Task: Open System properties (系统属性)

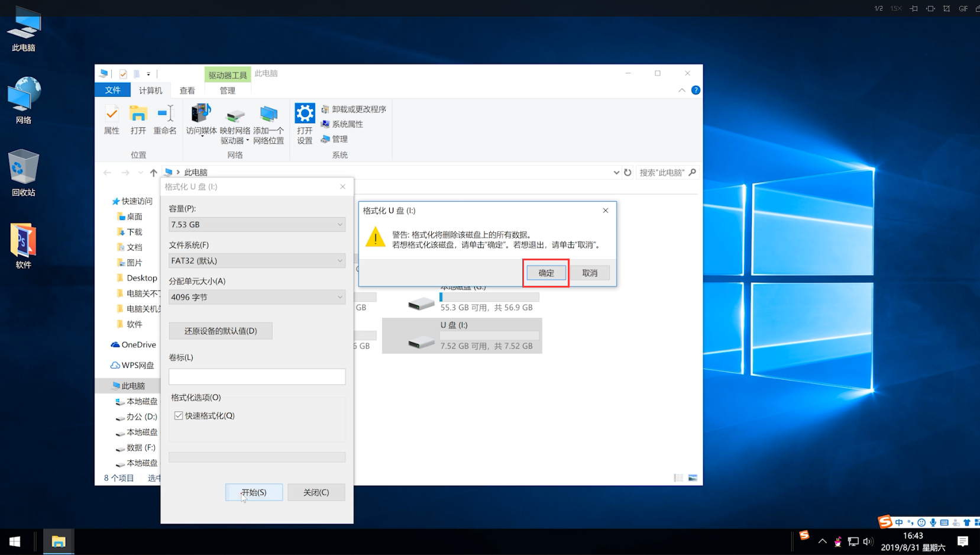Action: [342, 124]
